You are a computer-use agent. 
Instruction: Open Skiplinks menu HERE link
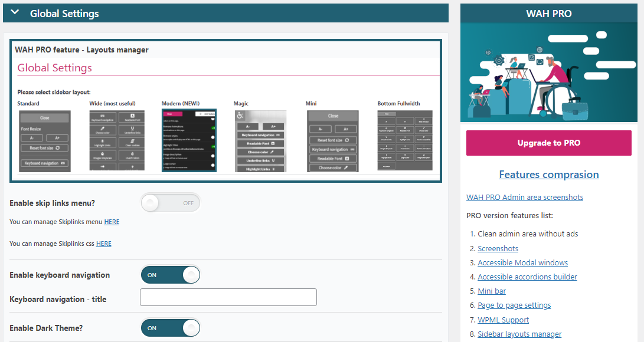click(112, 222)
